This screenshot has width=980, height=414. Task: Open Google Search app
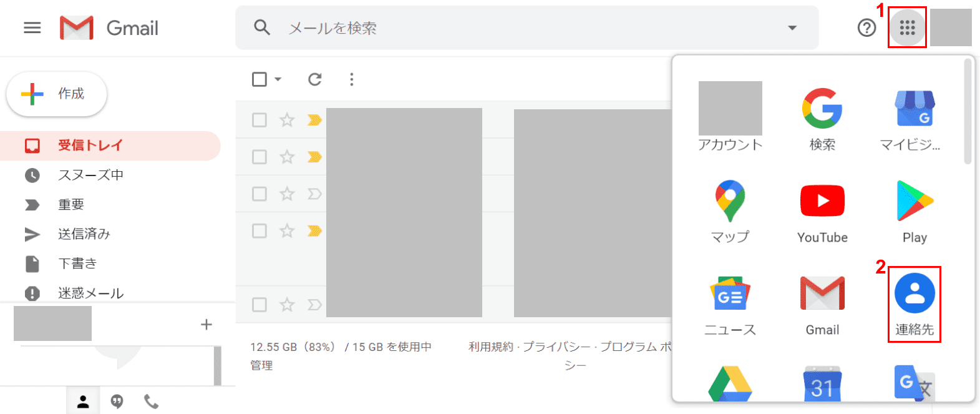pos(822,120)
